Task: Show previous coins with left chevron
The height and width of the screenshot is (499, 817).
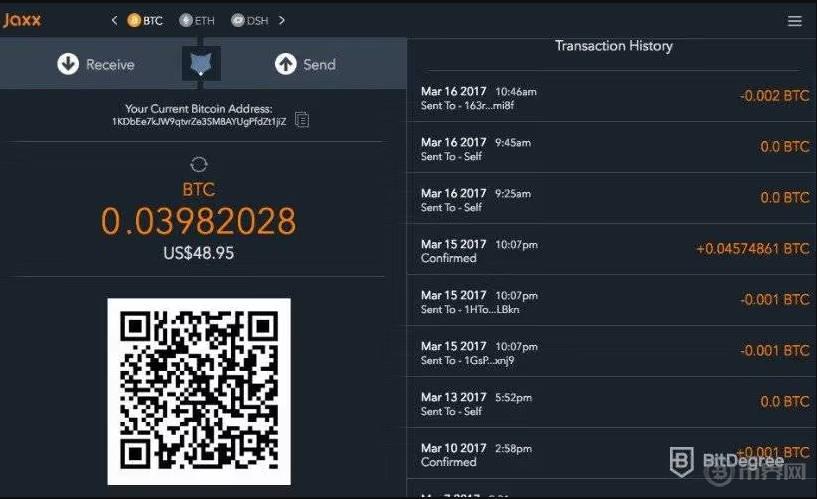Action: point(115,20)
